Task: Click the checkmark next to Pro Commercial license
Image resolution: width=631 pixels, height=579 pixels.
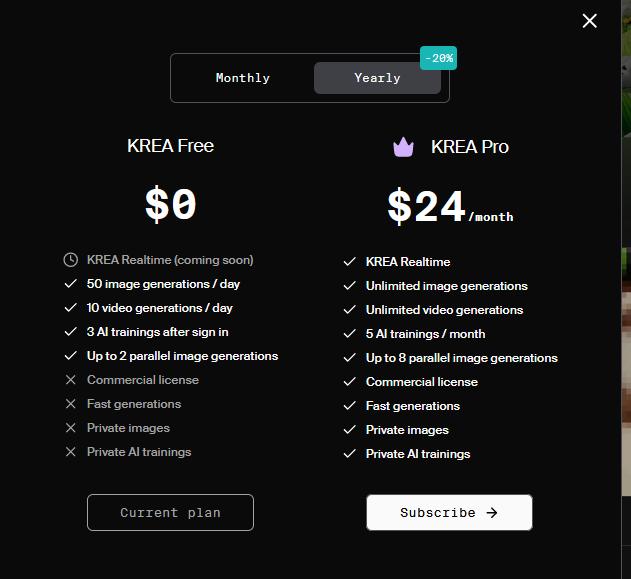Action: tap(350, 381)
